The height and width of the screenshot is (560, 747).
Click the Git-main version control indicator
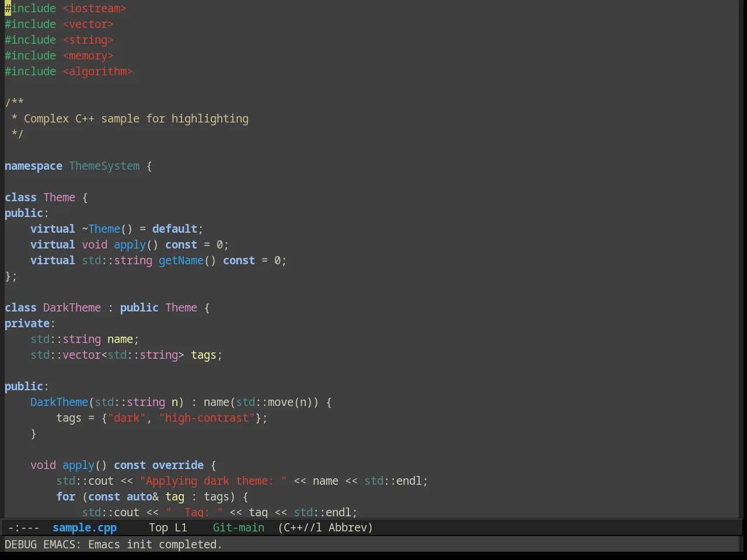pyautogui.click(x=239, y=528)
